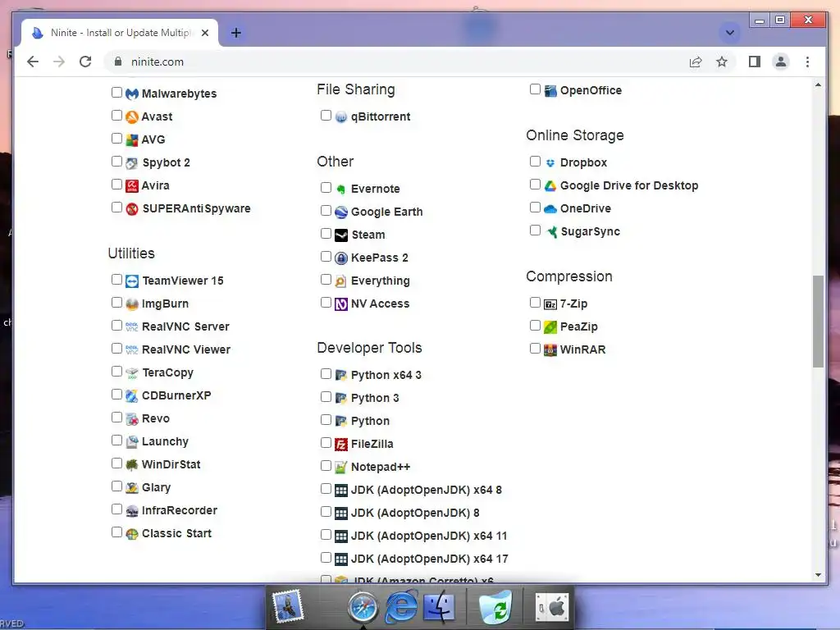Tick JDK (AdoptOpenJDK) x64 17 checkbox
840x630 pixels.
click(x=326, y=558)
